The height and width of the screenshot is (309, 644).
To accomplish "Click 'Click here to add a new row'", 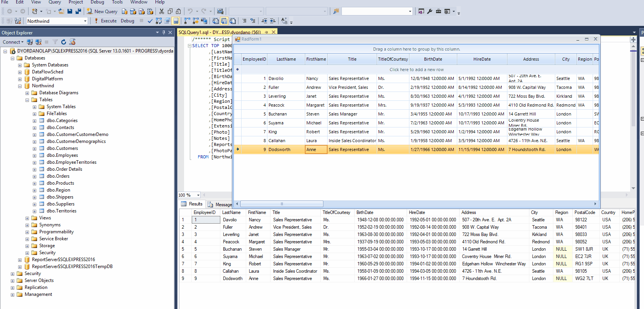I will tap(416, 70).
